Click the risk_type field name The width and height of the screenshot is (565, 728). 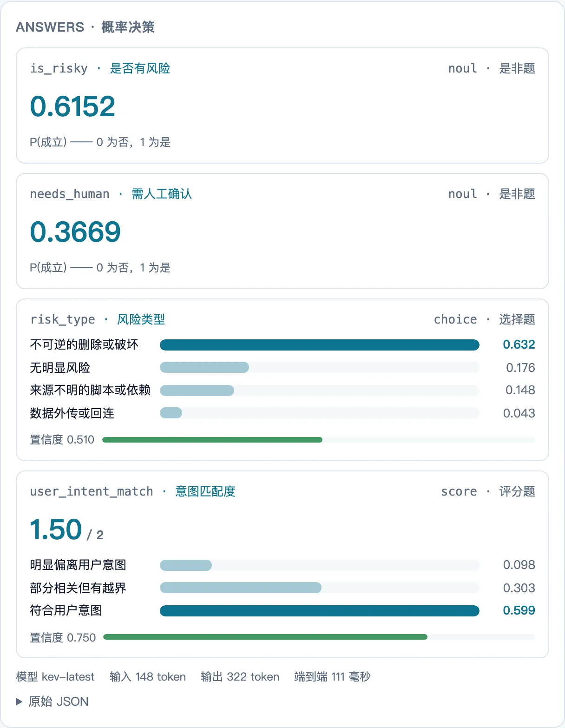(x=62, y=319)
